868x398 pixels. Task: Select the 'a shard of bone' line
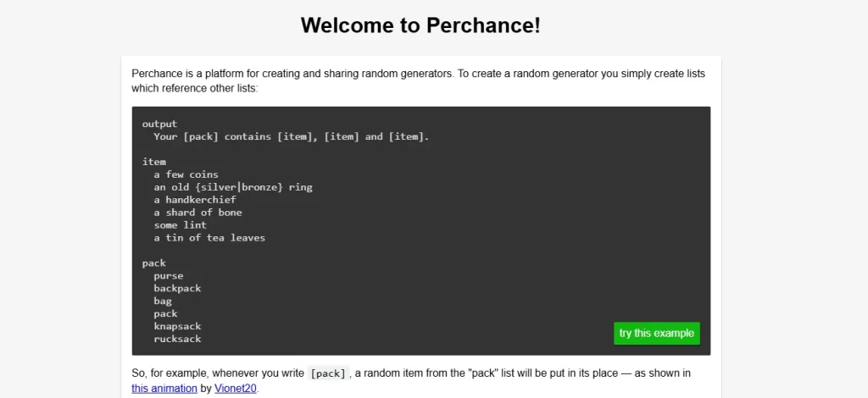[x=198, y=213]
